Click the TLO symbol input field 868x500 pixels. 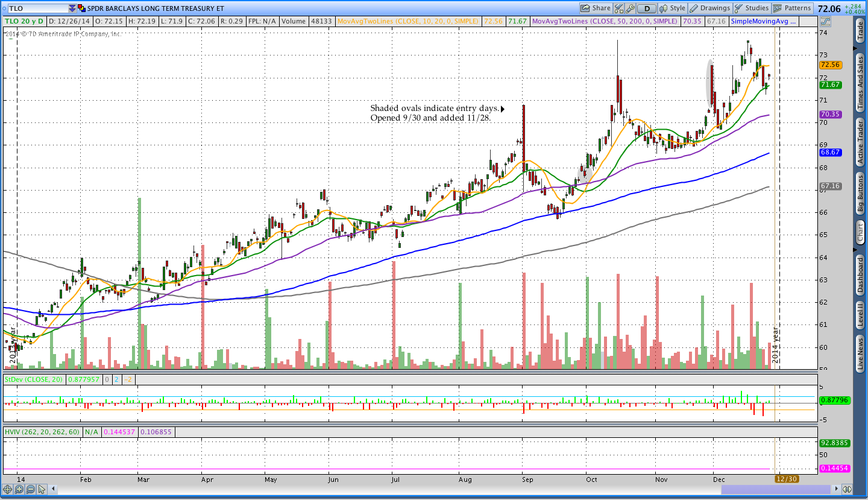pyautogui.click(x=38, y=8)
